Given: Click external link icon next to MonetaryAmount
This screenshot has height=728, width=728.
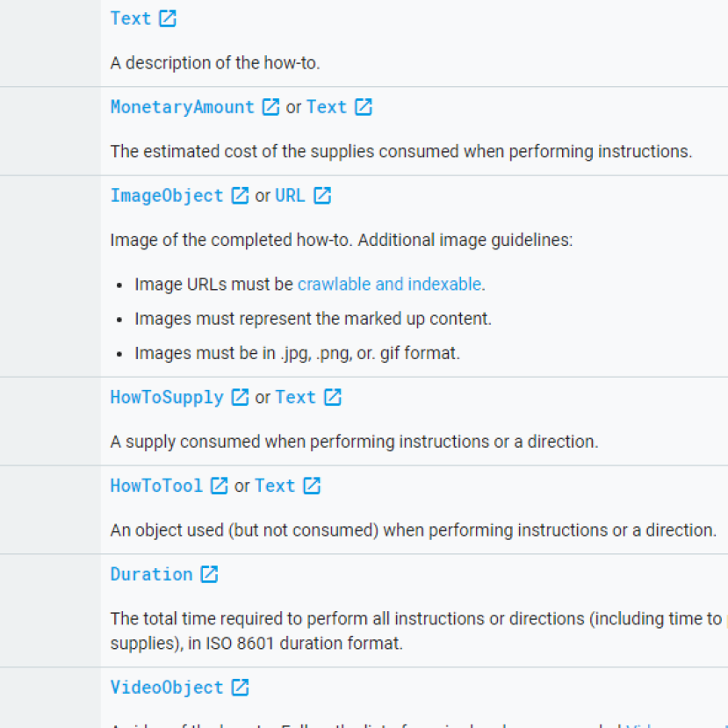Looking at the screenshot, I should [x=271, y=107].
